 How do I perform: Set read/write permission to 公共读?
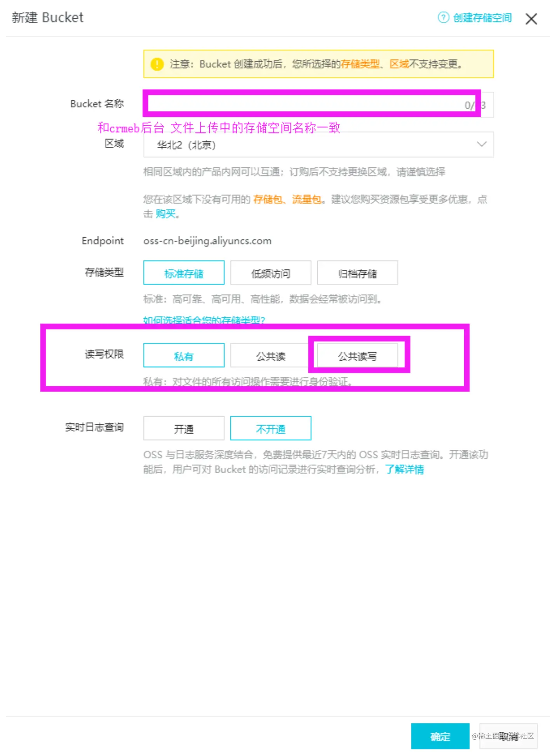[271, 355]
